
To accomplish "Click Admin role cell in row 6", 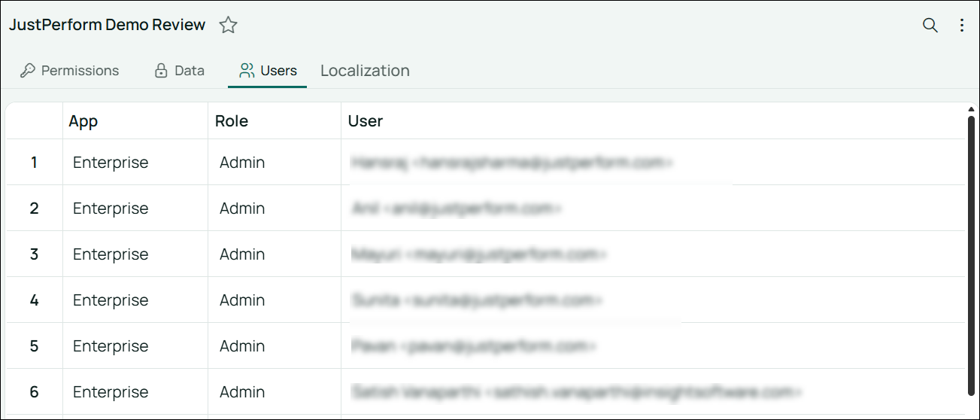I will pos(275,392).
